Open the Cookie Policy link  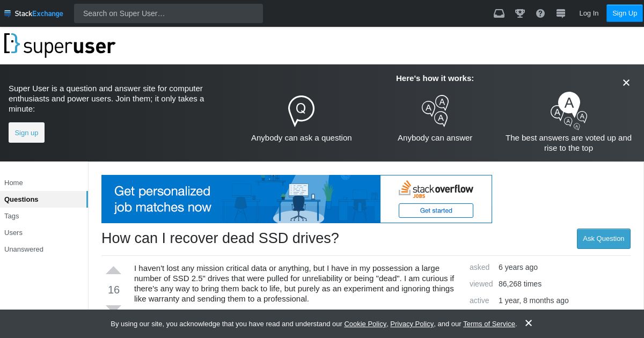(365, 324)
